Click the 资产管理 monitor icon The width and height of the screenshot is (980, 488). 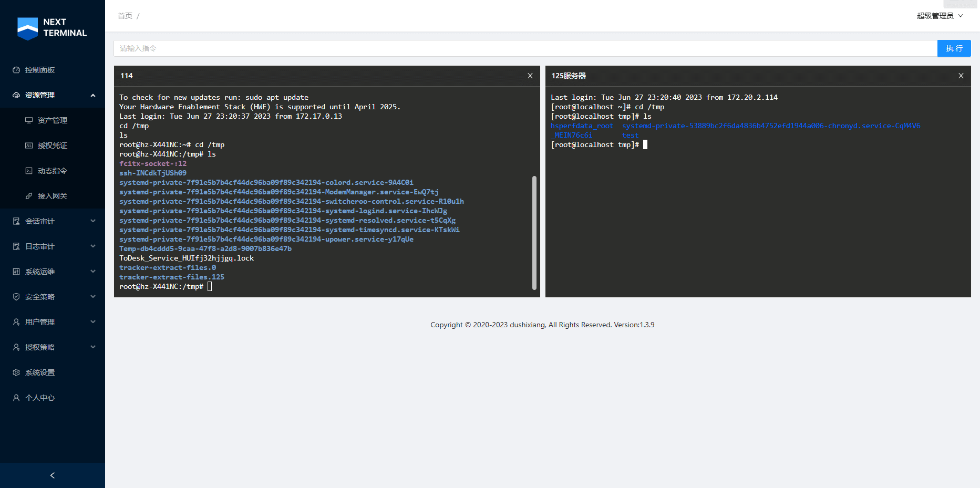(x=29, y=120)
